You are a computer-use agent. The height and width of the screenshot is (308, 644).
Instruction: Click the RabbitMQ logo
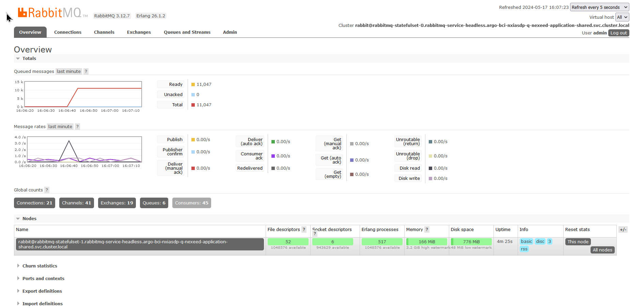coord(49,13)
